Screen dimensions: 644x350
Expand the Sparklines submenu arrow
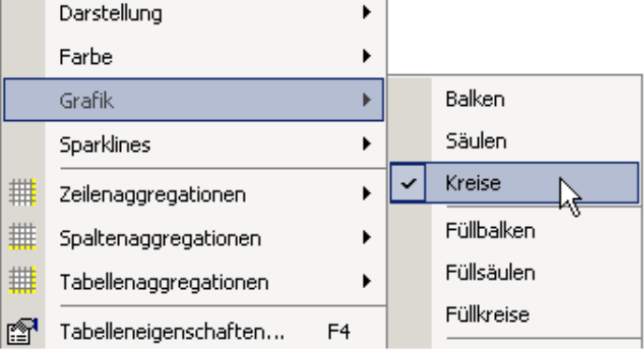367,144
